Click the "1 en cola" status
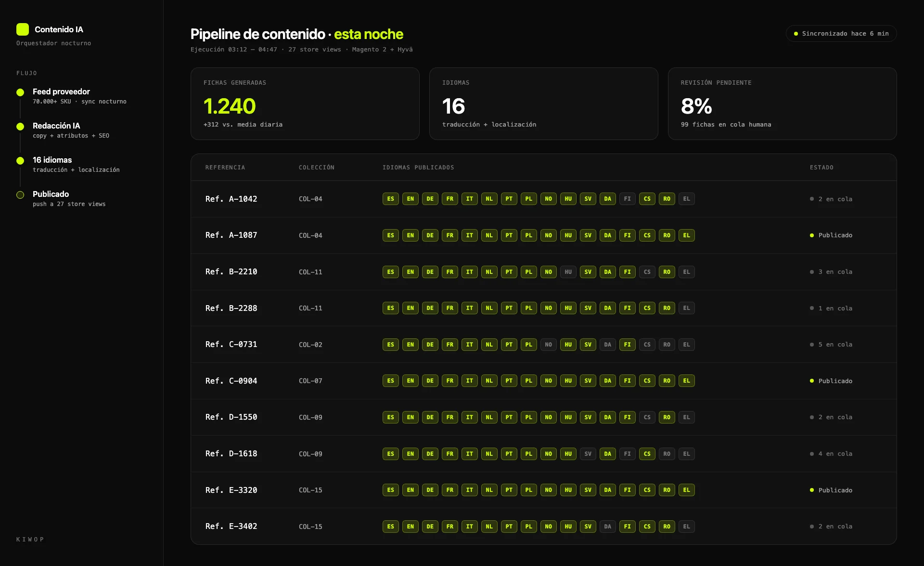924x566 pixels. click(831, 308)
